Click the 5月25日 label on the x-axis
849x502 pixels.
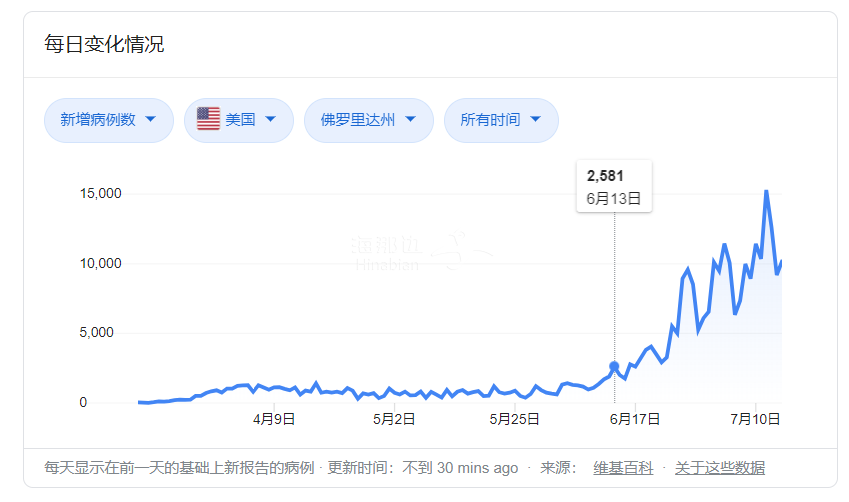[517, 420]
